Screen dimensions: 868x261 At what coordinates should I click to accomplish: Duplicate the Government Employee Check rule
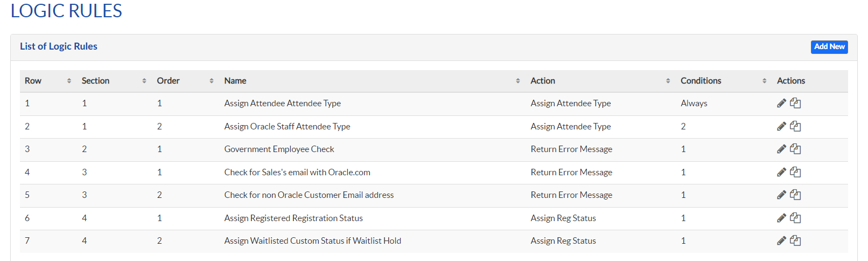click(795, 149)
